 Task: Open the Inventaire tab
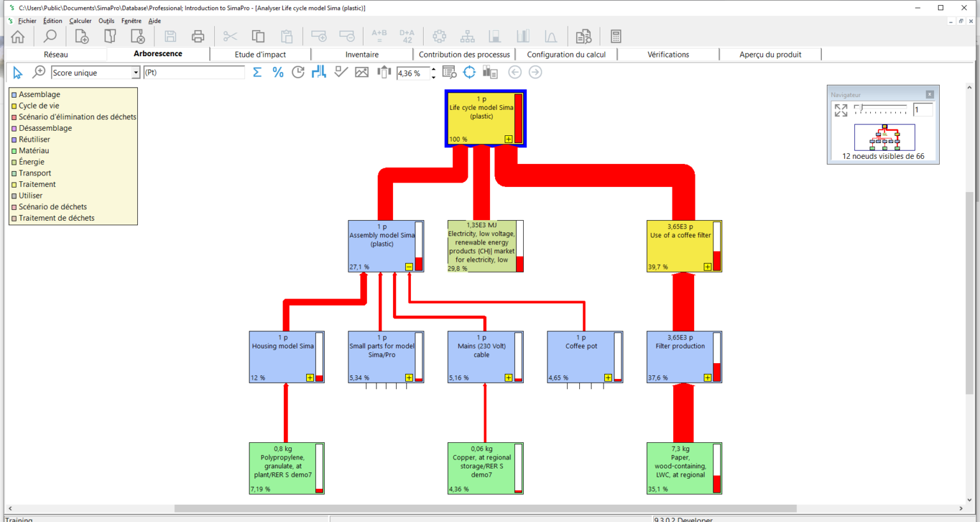[x=362, y=55]
